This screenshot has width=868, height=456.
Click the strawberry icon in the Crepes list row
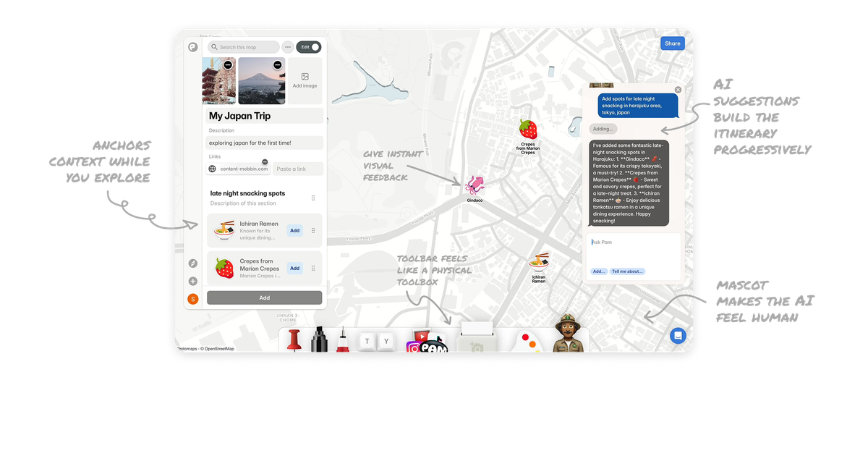click(224, 269)
